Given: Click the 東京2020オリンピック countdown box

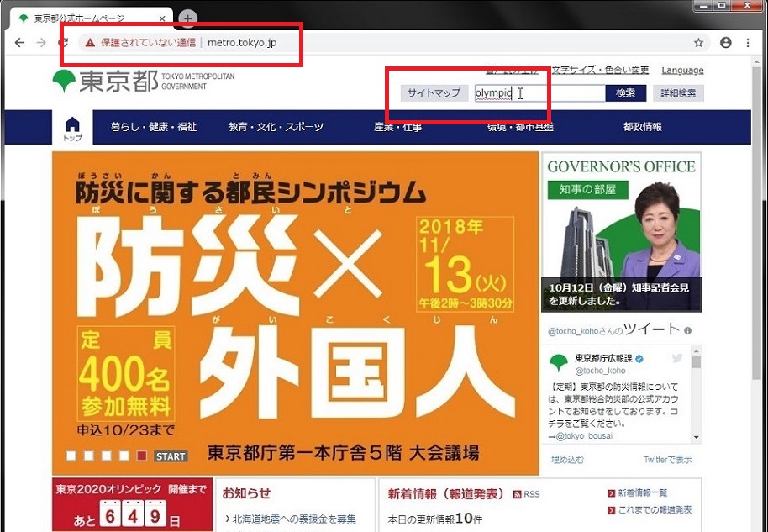Looking at the screenshot, I should [132, 504].
